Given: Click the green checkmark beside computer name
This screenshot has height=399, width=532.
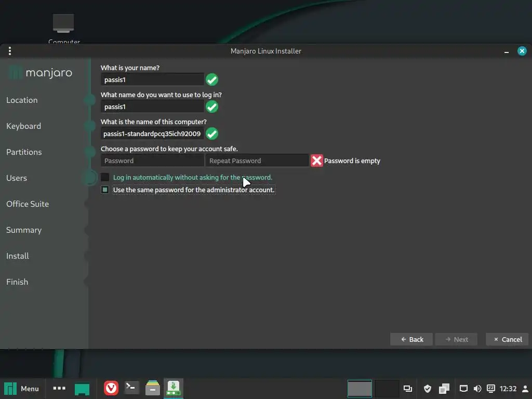Looking at the screenshot, I should [212, 134].
